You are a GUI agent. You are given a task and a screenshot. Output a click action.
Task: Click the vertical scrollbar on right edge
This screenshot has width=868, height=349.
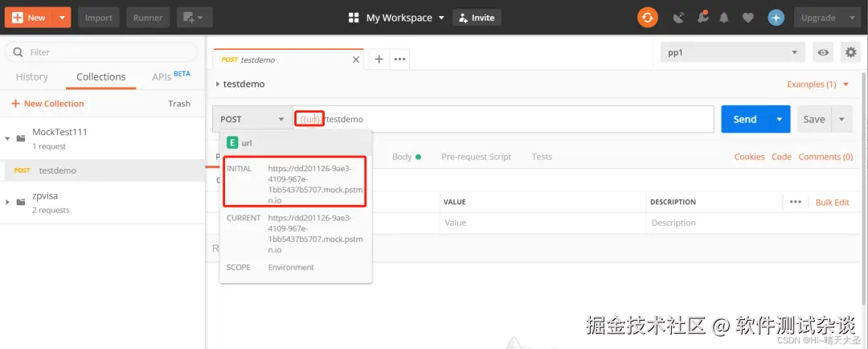(864, 188)
